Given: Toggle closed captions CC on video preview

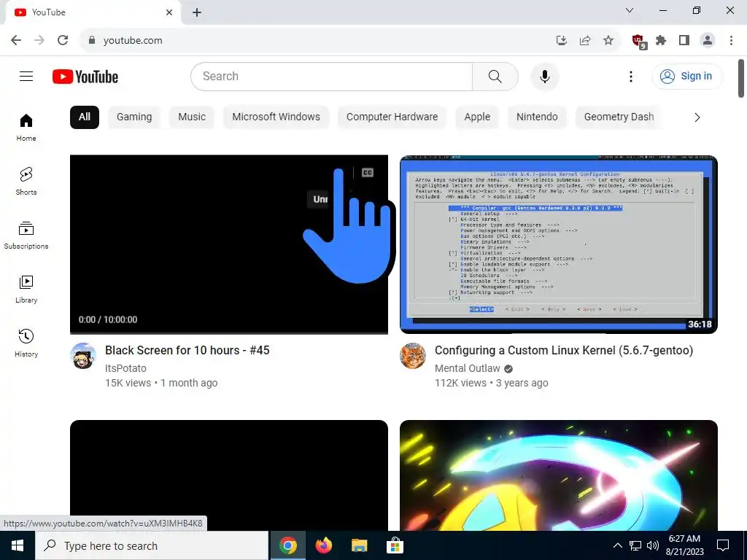Looking at the screenshot, I should 368,172.
